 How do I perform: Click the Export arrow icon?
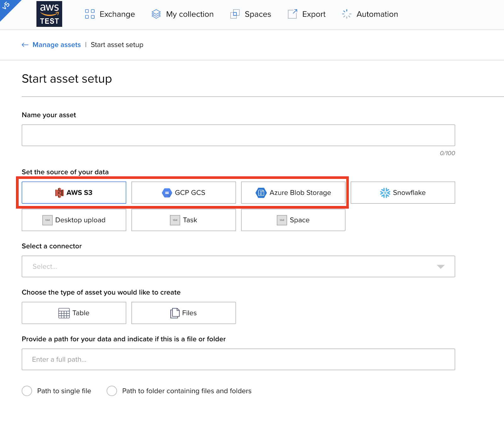click(x=293, y=14)
